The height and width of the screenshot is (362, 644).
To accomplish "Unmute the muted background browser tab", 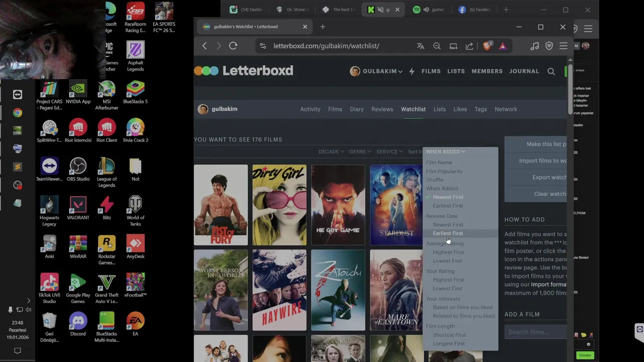I will (x=381, y=10).
